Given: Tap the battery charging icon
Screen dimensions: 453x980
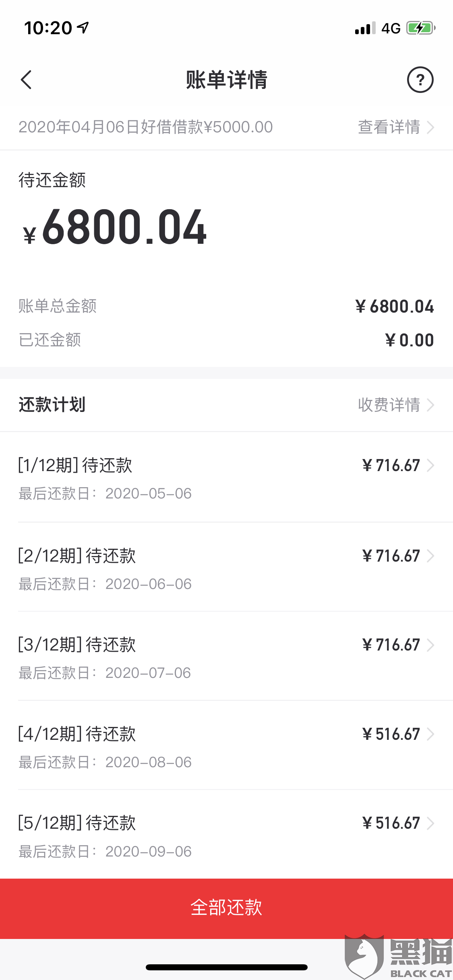Looking at the screenshot, I should pyautogui.click(x=420, y=28).
